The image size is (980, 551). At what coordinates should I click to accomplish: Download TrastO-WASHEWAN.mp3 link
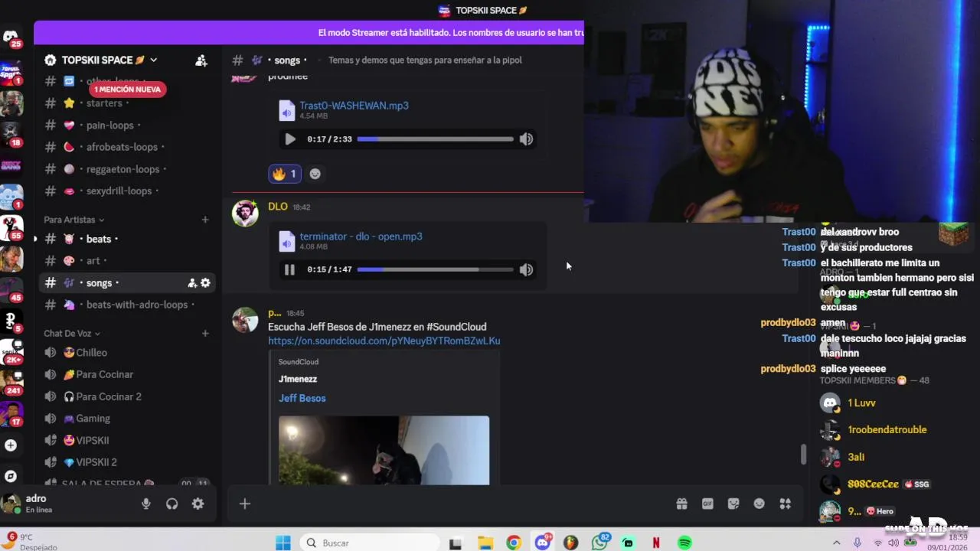(x=354, y=106)
